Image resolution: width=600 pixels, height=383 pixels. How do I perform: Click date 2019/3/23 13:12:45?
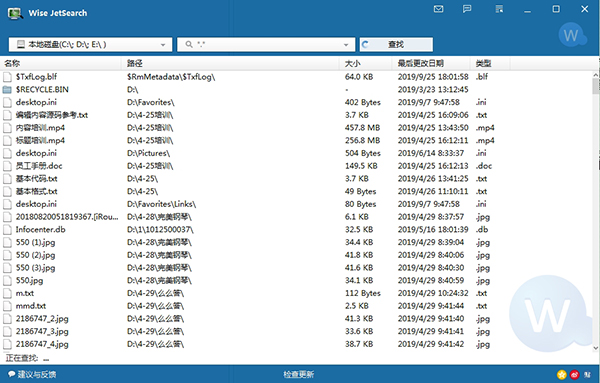point(433,90)
